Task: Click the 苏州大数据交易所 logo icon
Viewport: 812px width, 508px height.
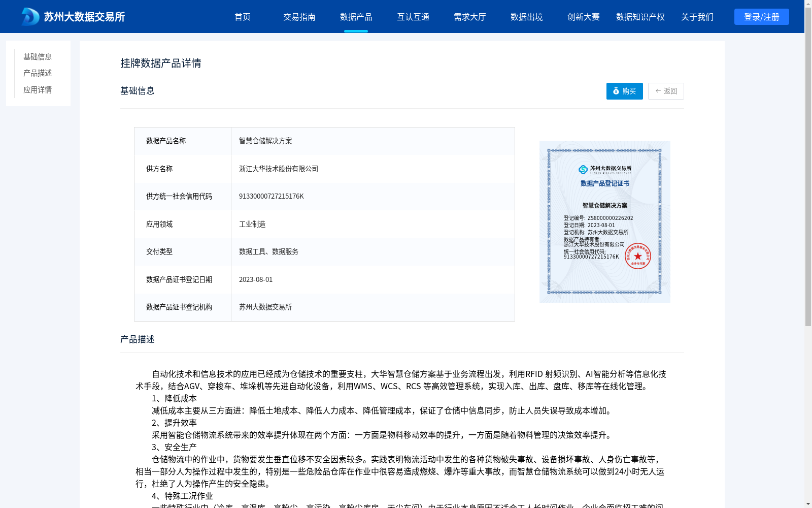Action: point(30,17)
